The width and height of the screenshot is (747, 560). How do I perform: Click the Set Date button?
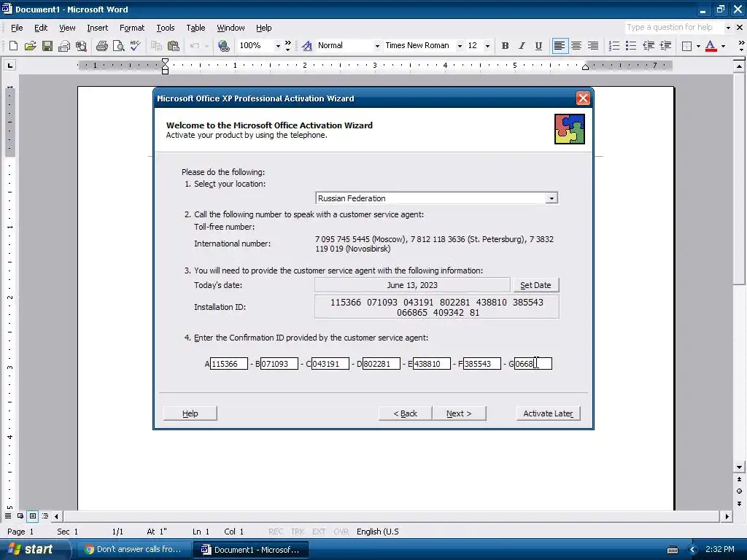[535, 285]
